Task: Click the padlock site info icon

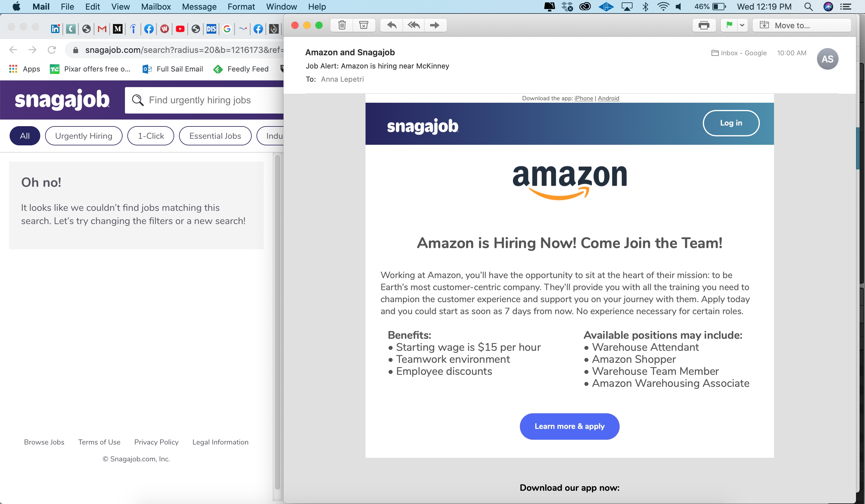Action: point(76,50)
